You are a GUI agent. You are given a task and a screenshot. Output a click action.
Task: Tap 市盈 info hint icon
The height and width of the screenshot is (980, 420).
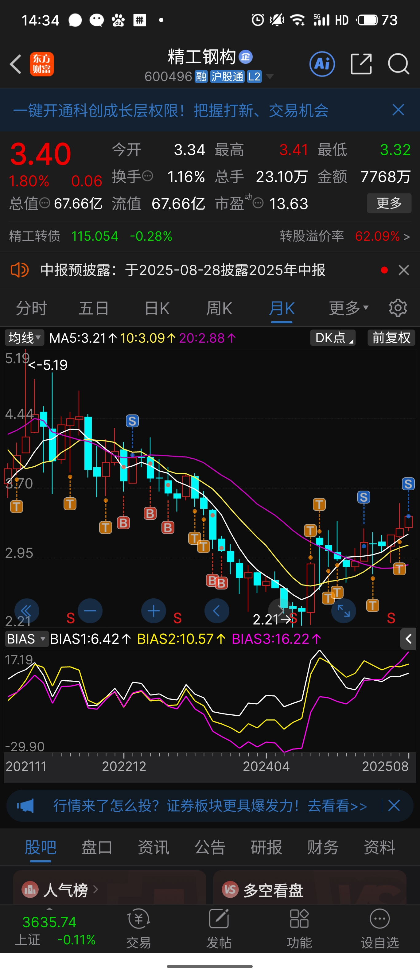258,203
